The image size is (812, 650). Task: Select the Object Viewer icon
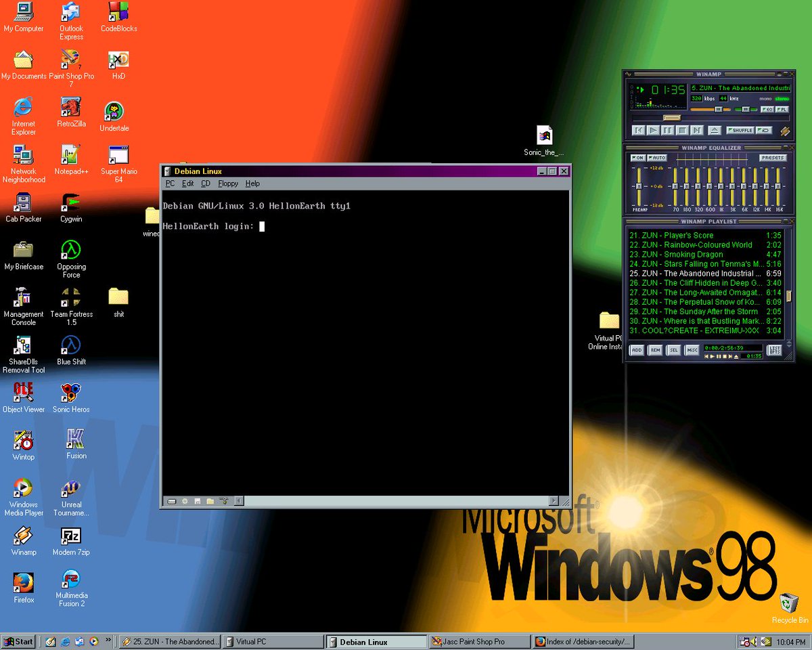23,397
